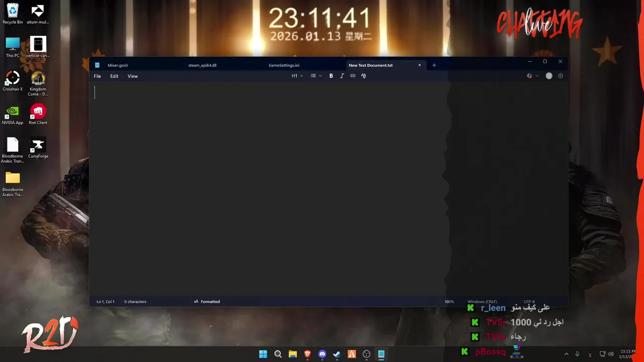Open Brave browser from taskbar
644x362 pixels.
(x=307, y=354)
